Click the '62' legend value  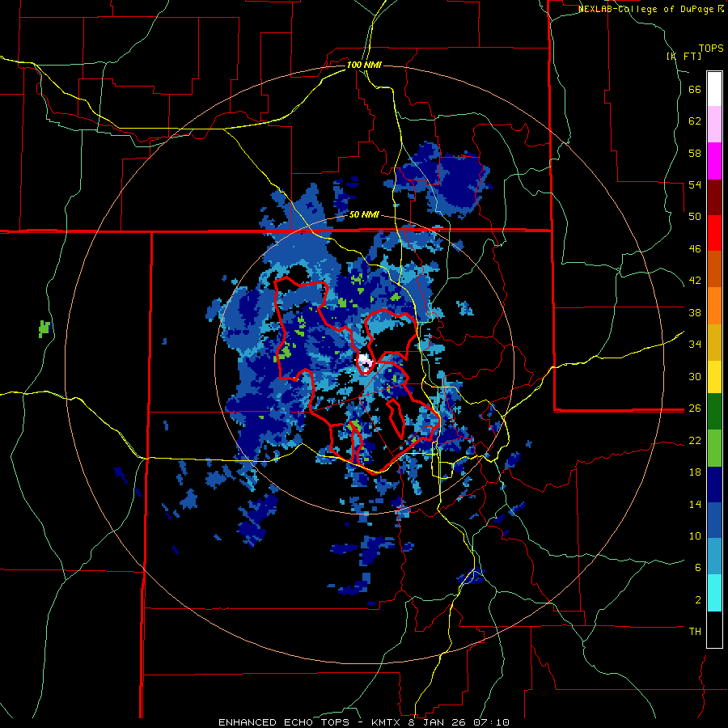tap(695, 121)
